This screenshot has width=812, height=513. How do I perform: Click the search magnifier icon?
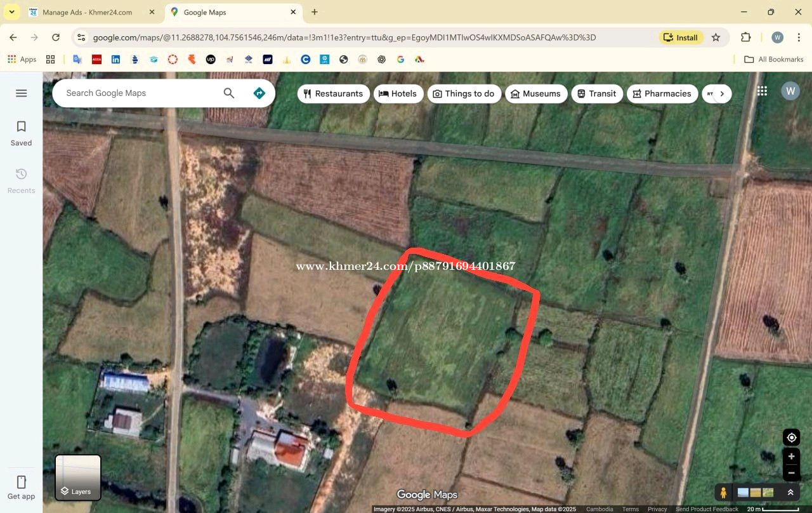click(x=229, y=93)
